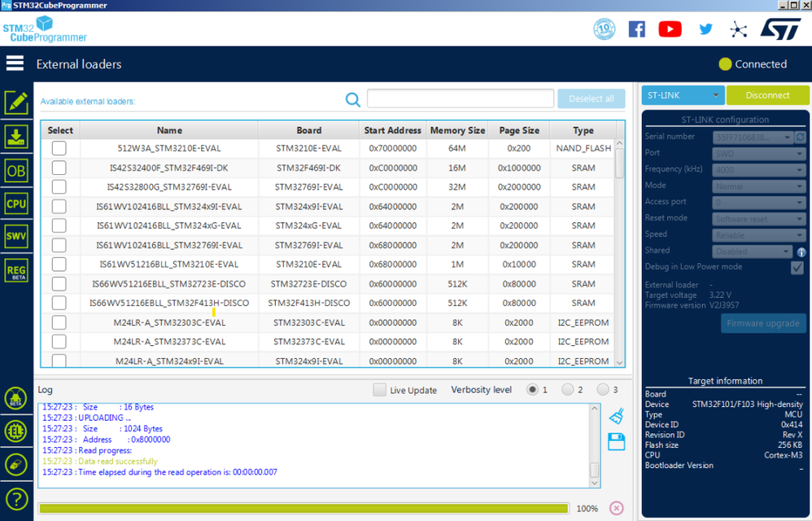Click the Disconnect button
Viewport: 812px width, 521px height.
pyautogui.click(x=767, y=95)
